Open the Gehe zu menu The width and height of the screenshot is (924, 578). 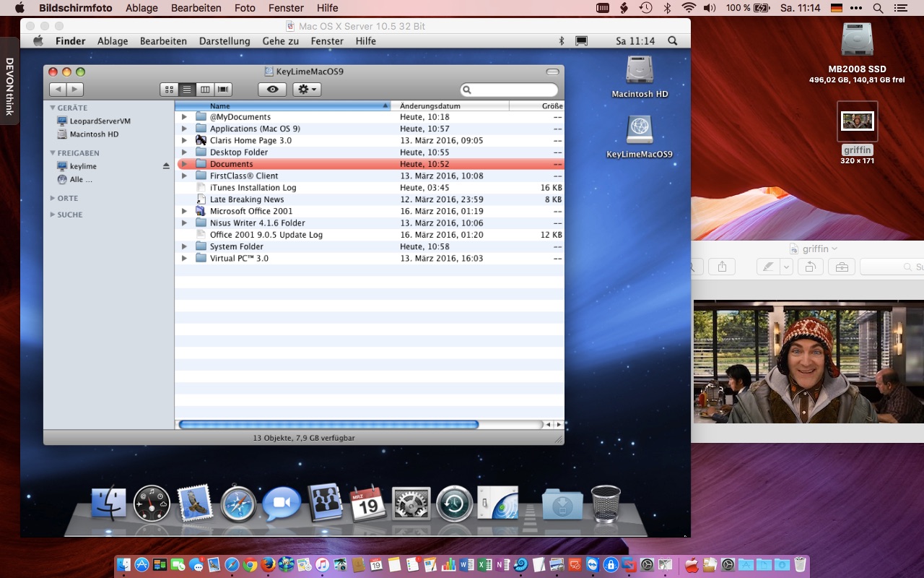[x=281, y=41]
